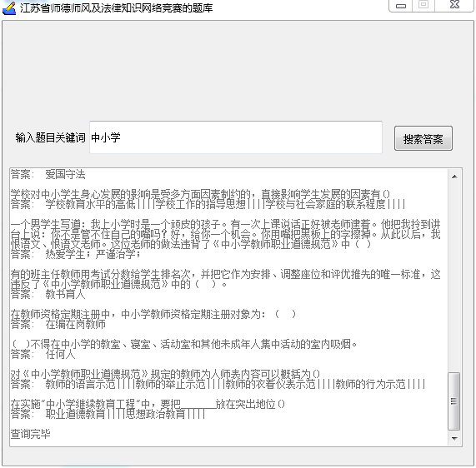Click the 搜索答案 search button
The width and height of the screenshot is (476, 468).
(423, 138)
